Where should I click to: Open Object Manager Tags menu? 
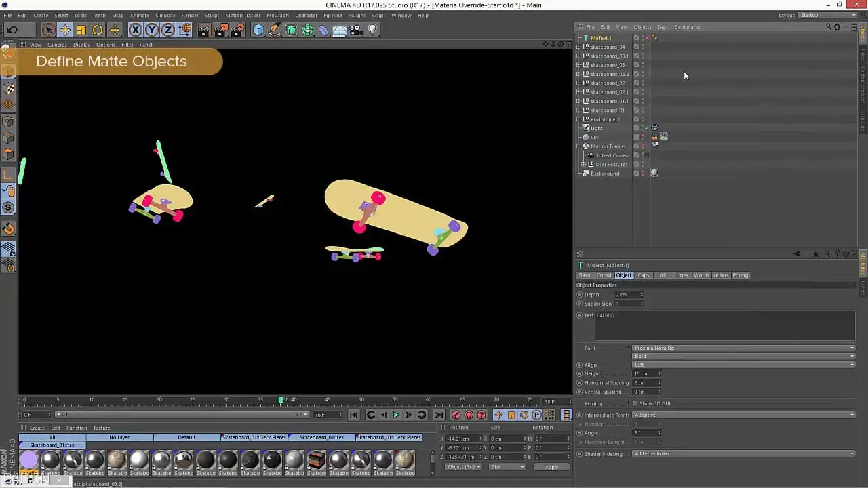tap(663, 27)
